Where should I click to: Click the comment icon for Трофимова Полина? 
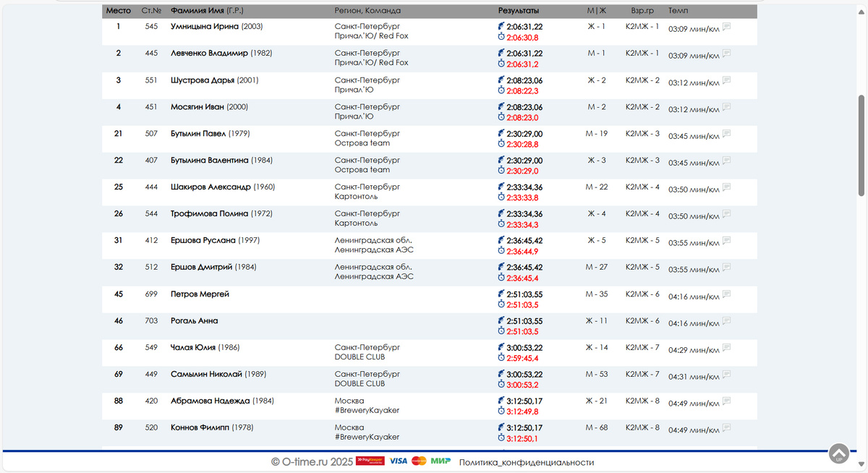(726, 214)
